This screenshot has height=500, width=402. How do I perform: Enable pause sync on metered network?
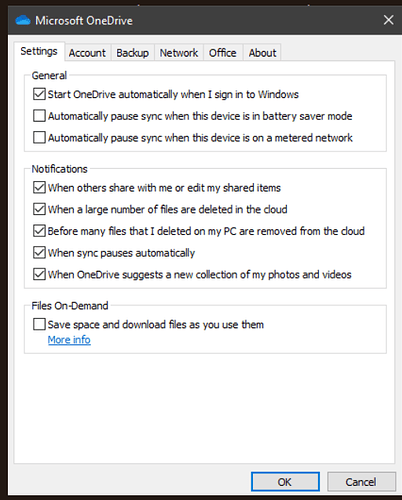(x=39, y=137)
